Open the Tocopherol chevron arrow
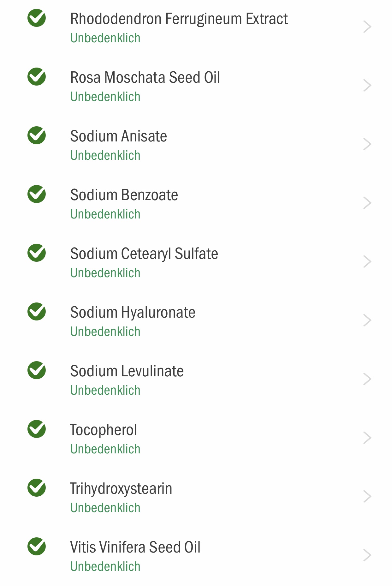Image resolution: width=392 pixels, height=586 pixels. [367, 438]
